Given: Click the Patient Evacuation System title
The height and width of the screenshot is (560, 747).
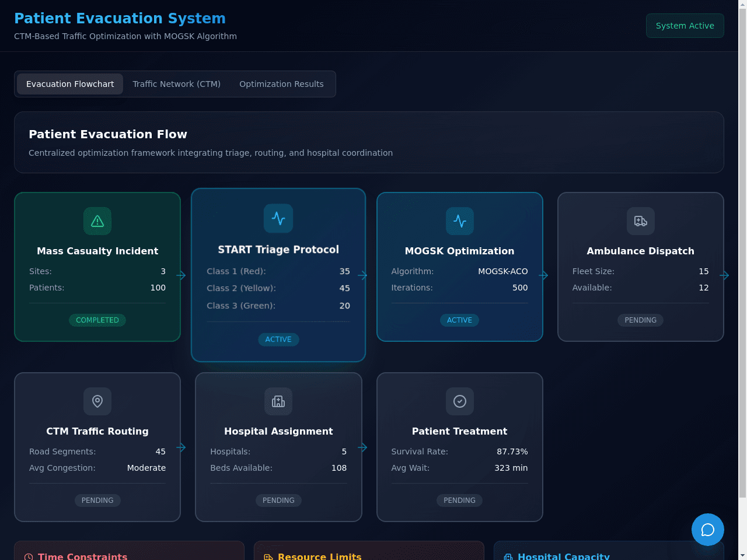Looking at the screenshot, I should pyautogui.click(x=120, y=18).
